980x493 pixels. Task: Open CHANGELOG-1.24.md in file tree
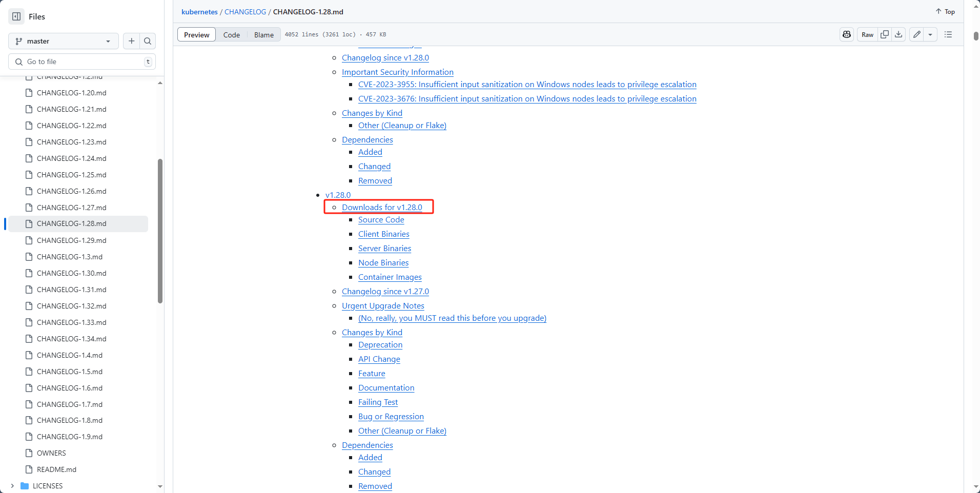(72, 158)
